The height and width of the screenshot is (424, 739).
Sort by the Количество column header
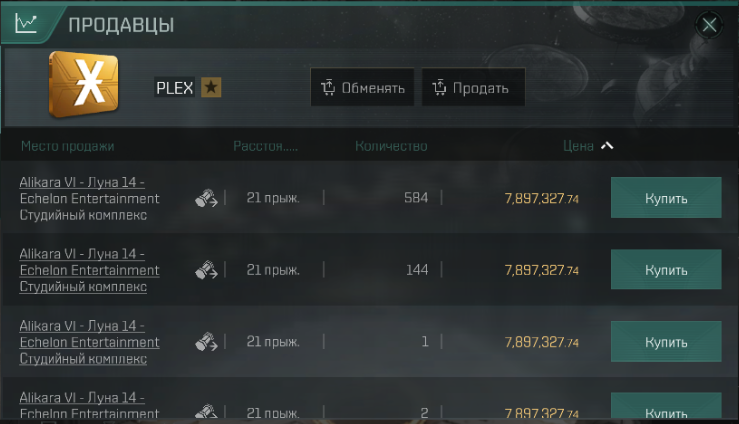click(391, 146)
